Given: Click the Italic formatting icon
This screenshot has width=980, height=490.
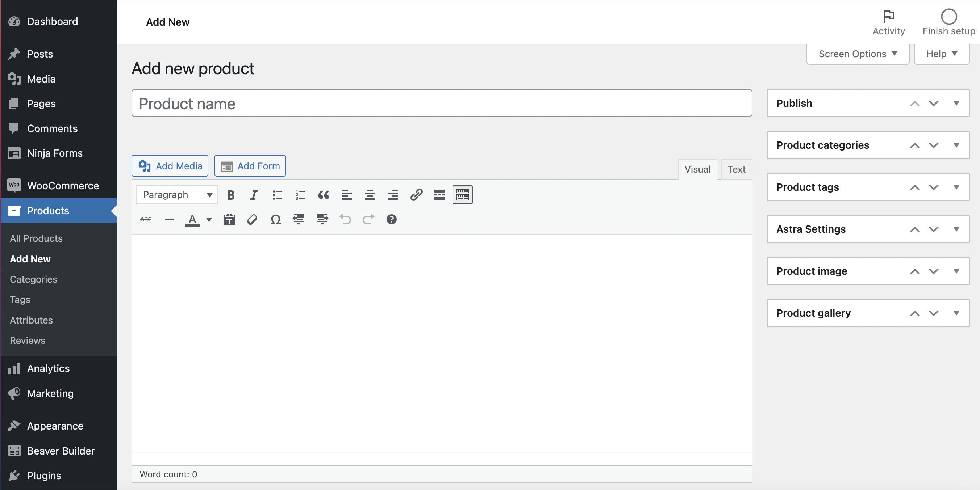Looking at the screenshot, I should pyautogui.click(x=253, y=195).
